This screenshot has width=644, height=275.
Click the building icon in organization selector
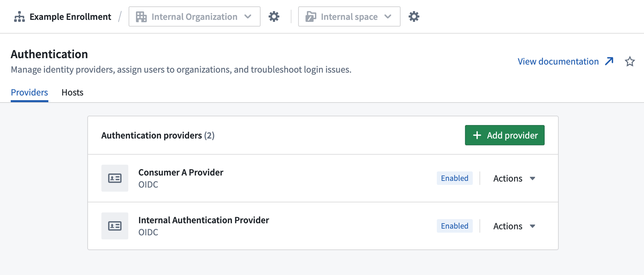tap(141, 17)
